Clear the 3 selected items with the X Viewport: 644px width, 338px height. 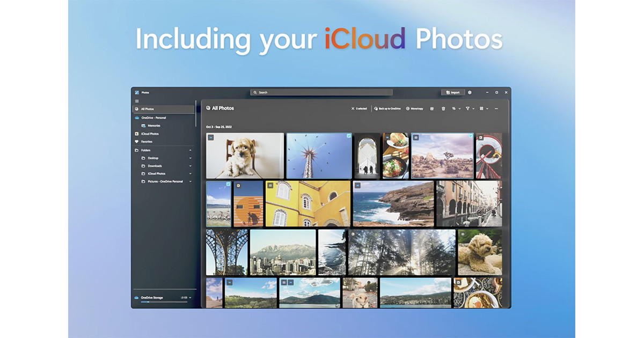(353, 108)
